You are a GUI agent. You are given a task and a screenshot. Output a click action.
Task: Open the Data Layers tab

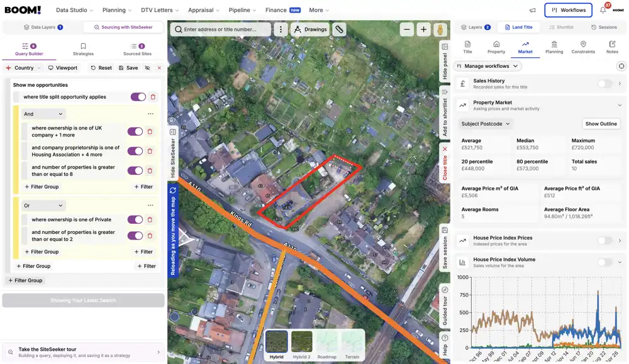coord(43,27)
